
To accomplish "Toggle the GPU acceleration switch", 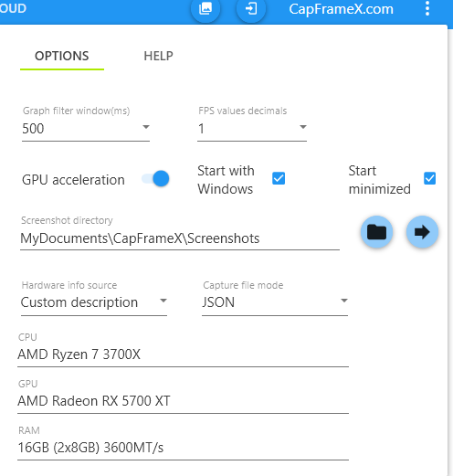I will point(155,179).
